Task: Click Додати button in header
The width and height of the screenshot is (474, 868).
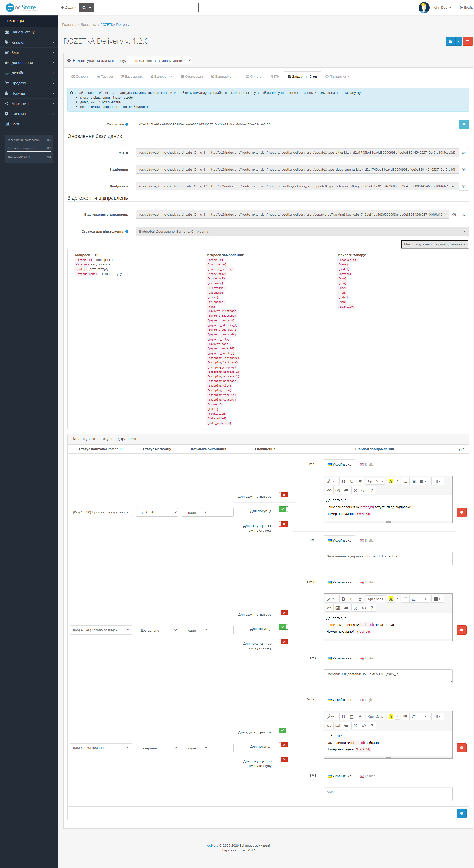Action: (x=69, y=7)
